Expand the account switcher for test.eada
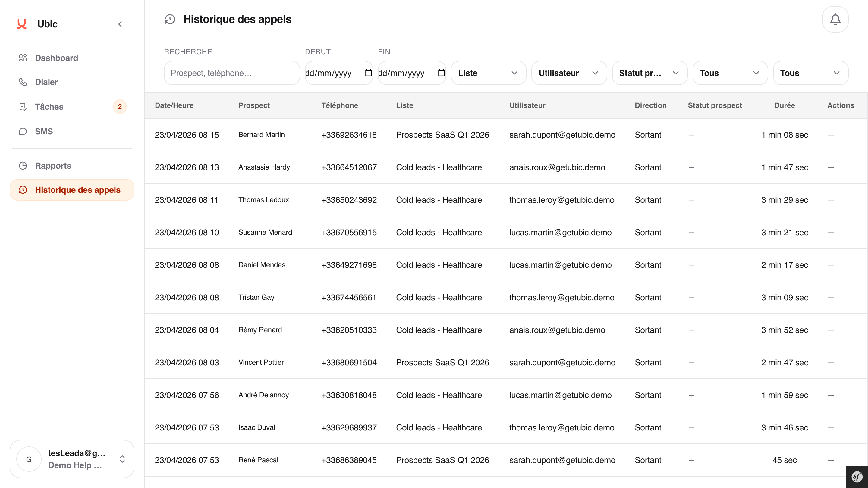 tap(72, 459)
